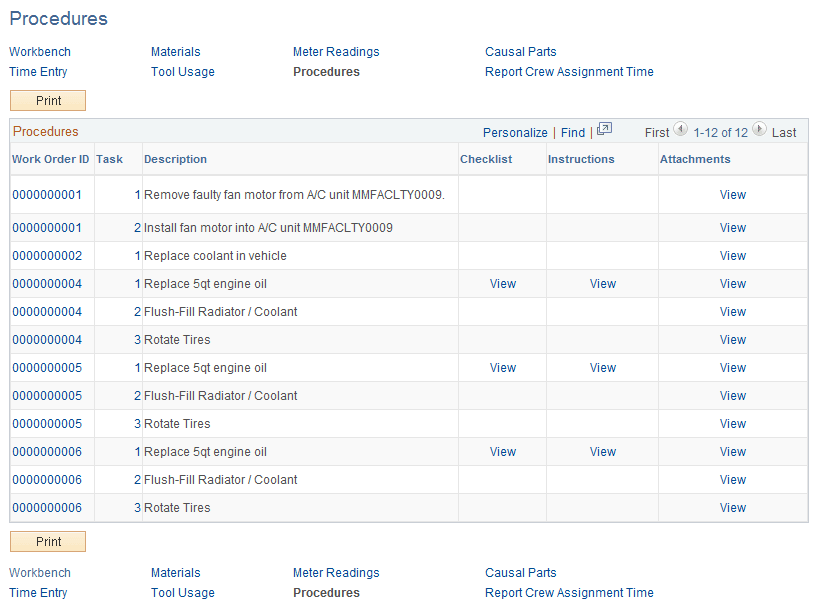Switch to Time Entry
This screenshot has width=819, height=611.
pyautogui.click(x=38, y=71)
